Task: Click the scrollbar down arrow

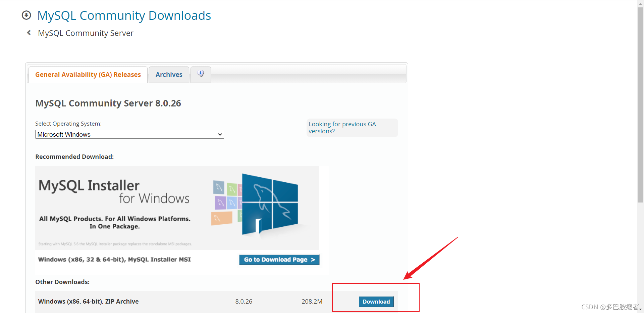Action: pyautogui.click(x=640, y=310)
